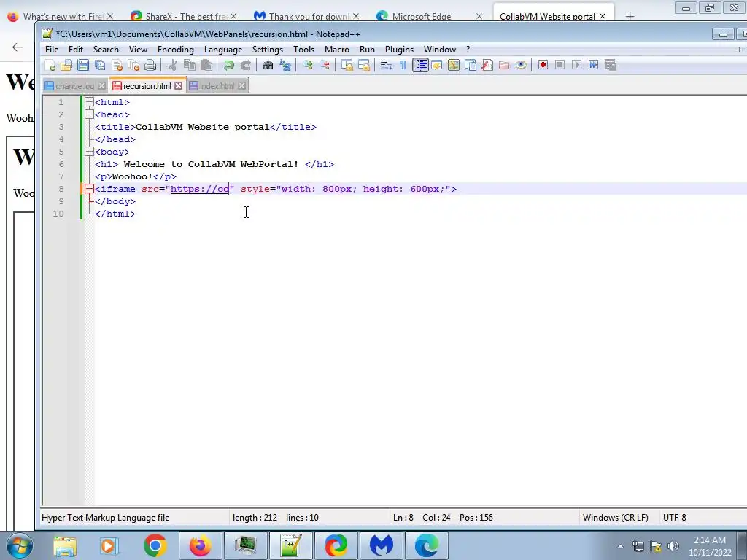Image resolution: width=747 pixels, height=560 pixels.
Task: Toggle the highlighted Indent Guide icon
Action: pos(420,65)
